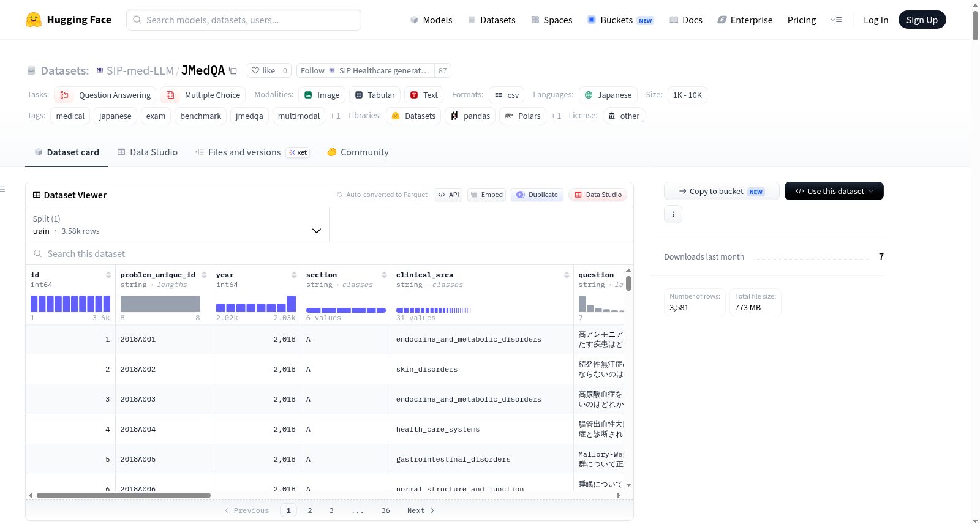980x527 pixels.
Task: Switch to the Dataset card tab
Action: click(66, 152)
